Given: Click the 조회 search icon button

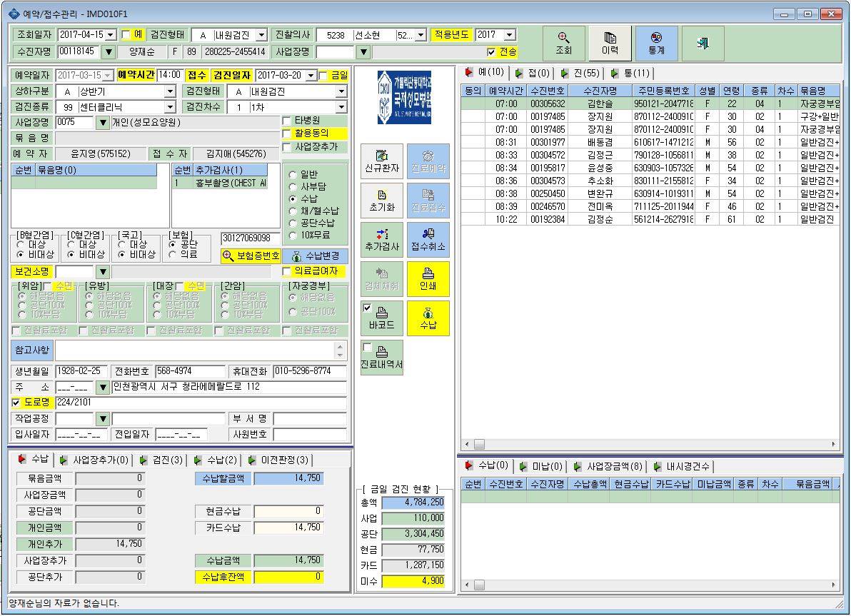Looking at the screenshot, I should 564,44.
